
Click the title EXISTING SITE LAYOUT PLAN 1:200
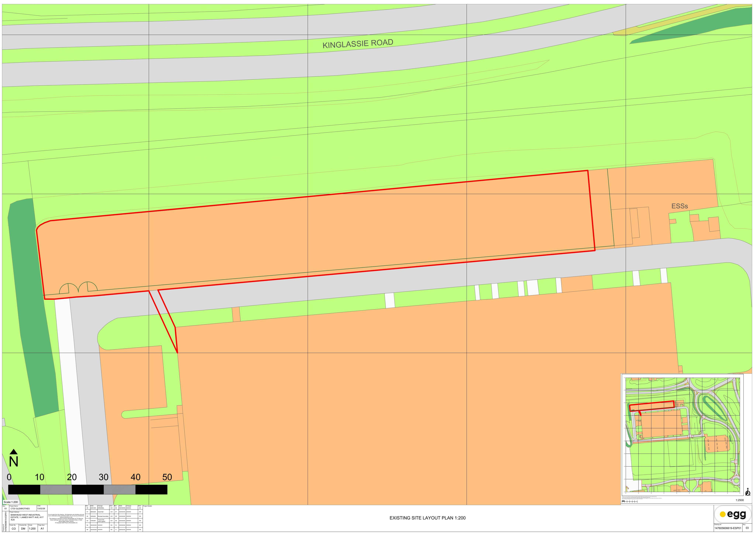tap(427, 518)
